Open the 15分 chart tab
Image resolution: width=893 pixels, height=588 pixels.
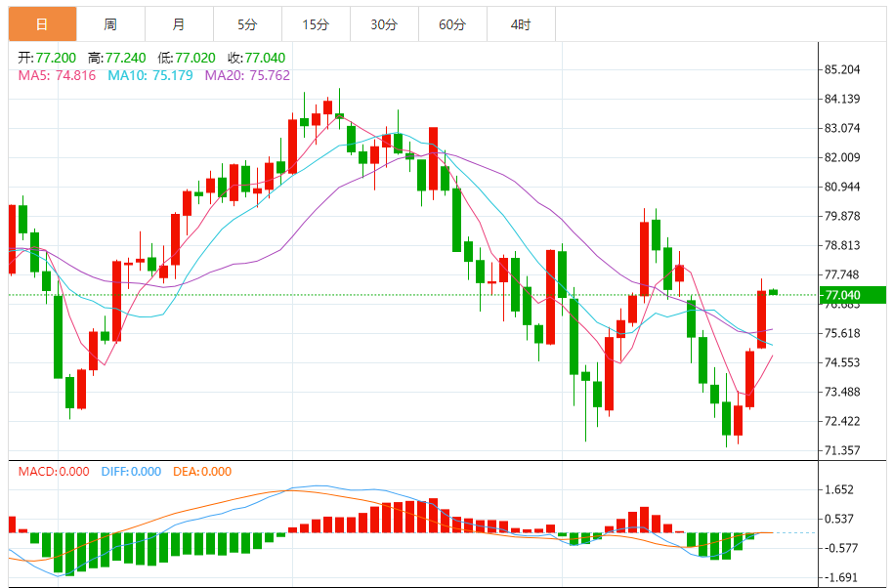tap(316, 23)
